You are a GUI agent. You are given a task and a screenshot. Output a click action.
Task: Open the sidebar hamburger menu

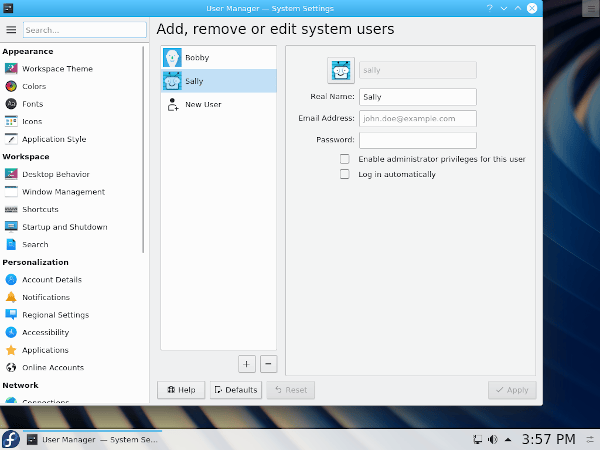[11, 30]
